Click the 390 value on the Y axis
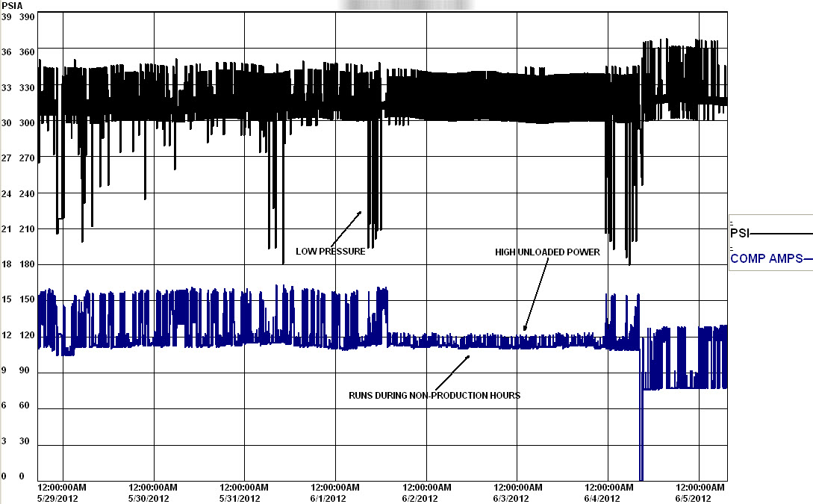 point(26,17)
